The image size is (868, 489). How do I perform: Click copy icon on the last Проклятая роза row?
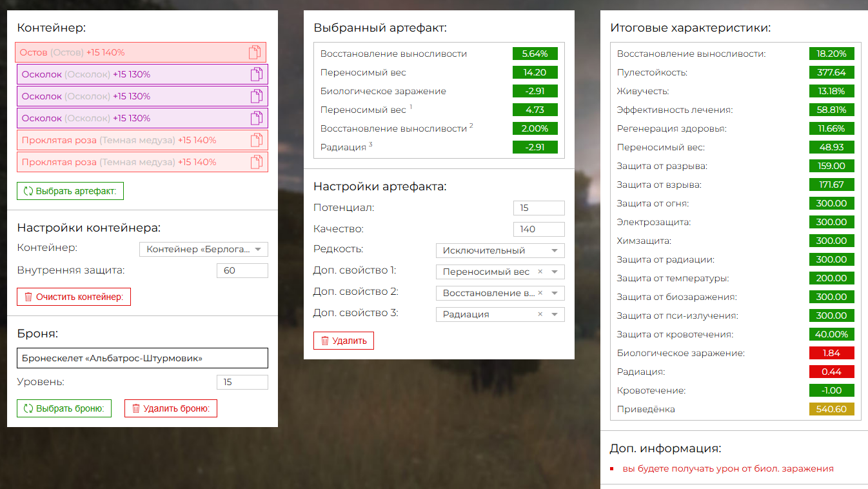click(x=257, y=162)
